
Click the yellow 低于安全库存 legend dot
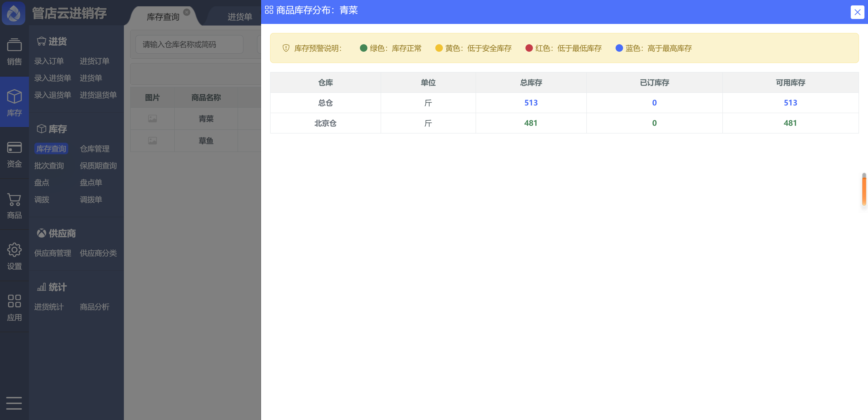tap(439, 48)
